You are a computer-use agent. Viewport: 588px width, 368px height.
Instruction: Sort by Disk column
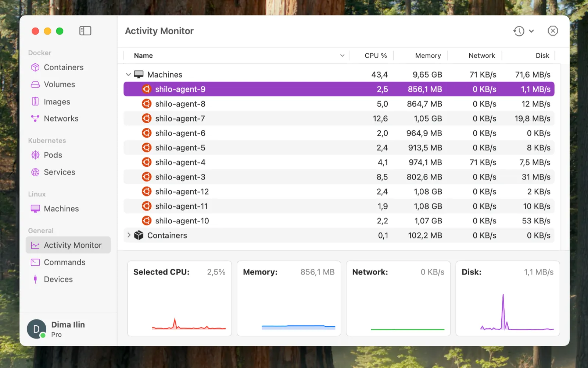point(542,56)
